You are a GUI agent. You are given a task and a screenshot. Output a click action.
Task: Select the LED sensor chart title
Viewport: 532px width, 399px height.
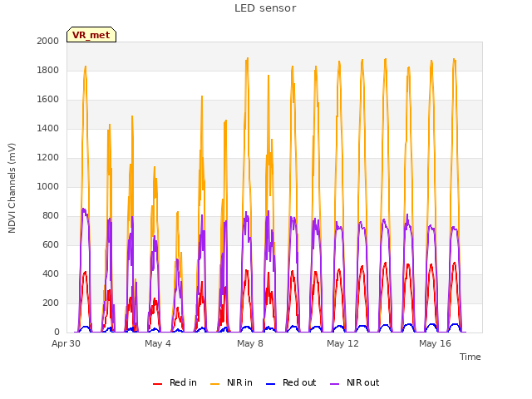coord(265,8)
